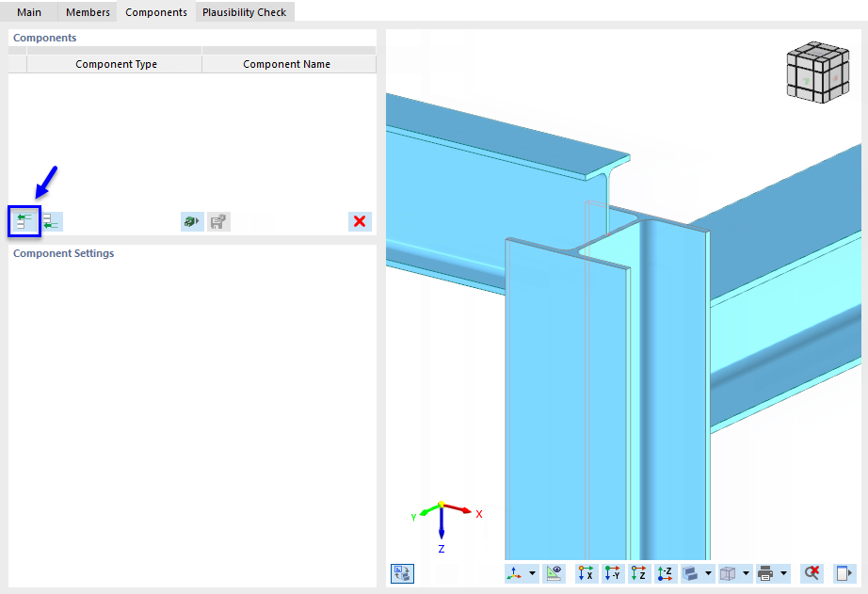Select the Components tab
This screenshot has width=868, height=594.
(x=156, y=11)
